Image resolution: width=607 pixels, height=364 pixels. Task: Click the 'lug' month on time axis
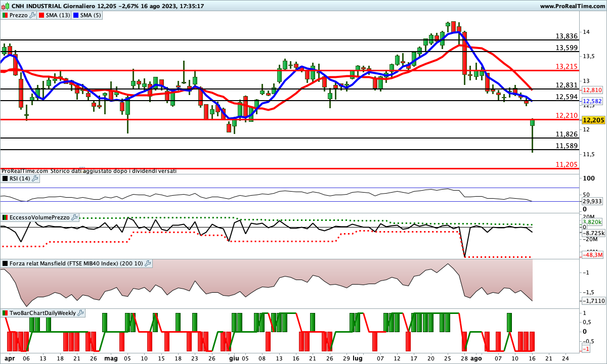tap(358, 358)
